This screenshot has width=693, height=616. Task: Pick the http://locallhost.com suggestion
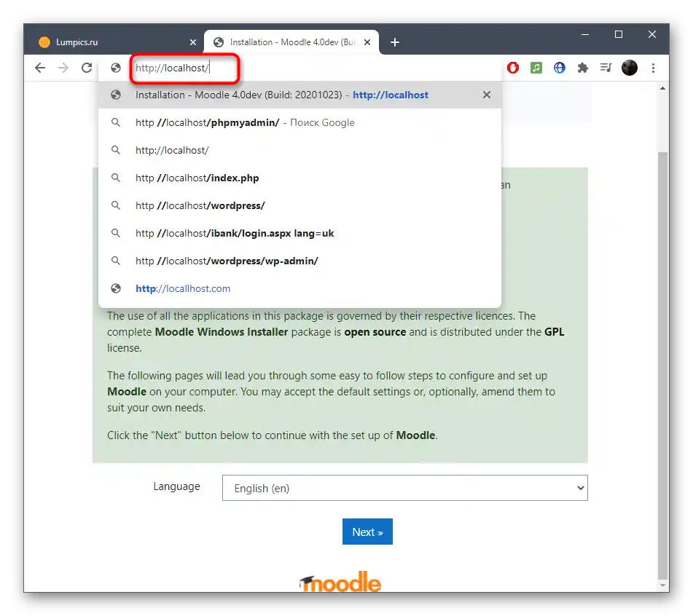[299, 288]
